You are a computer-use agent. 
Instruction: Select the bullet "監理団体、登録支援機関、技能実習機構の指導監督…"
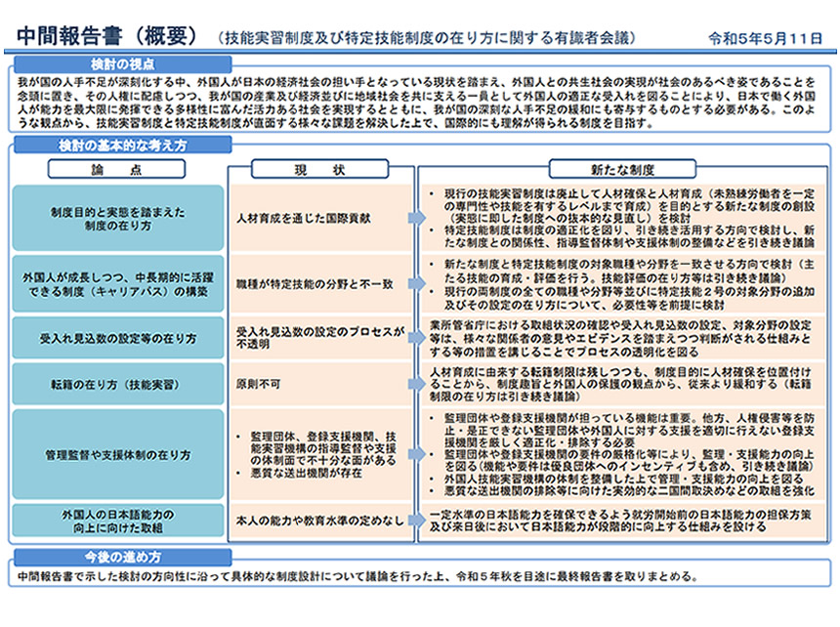316,448
